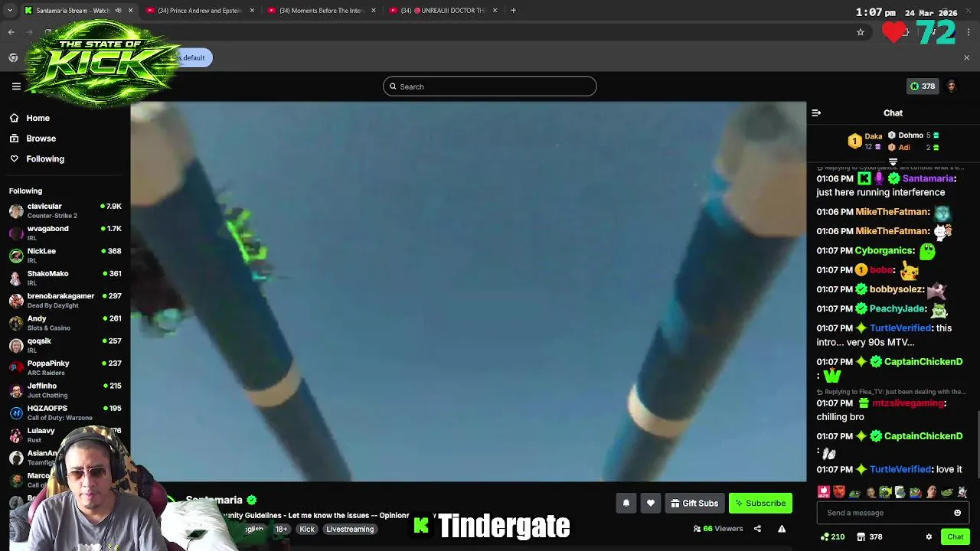
Task: Open a new browser tab with plus
Action: (x=513, y=11)
